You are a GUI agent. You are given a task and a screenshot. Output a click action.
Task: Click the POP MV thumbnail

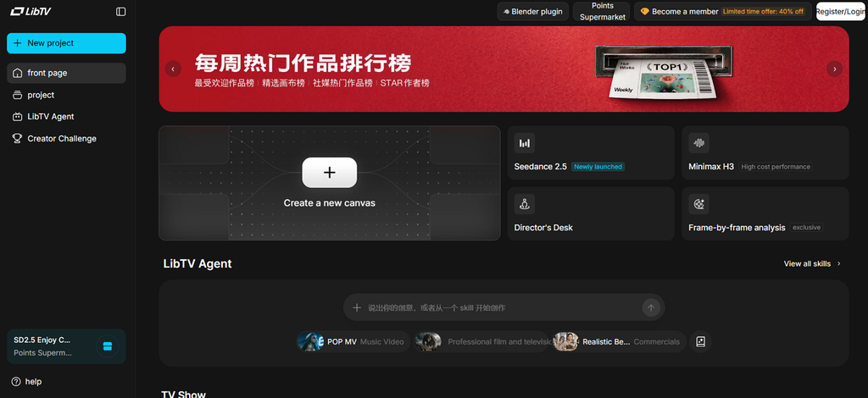310,341
